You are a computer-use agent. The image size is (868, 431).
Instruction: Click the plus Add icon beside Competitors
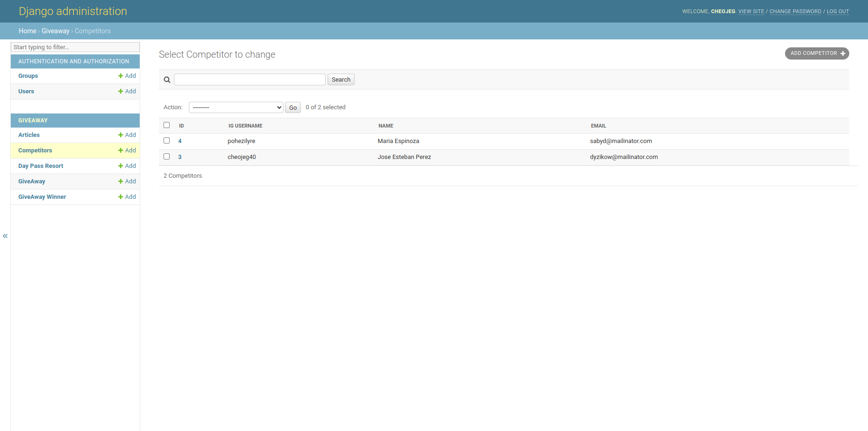point(120,151)
